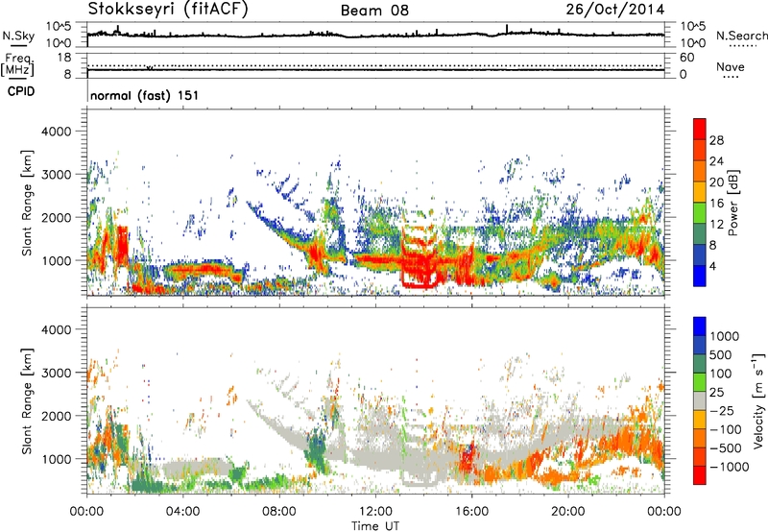Select the Beam 08 header label
The height and width of the screenshot is (532, 768).
[374, 11]
